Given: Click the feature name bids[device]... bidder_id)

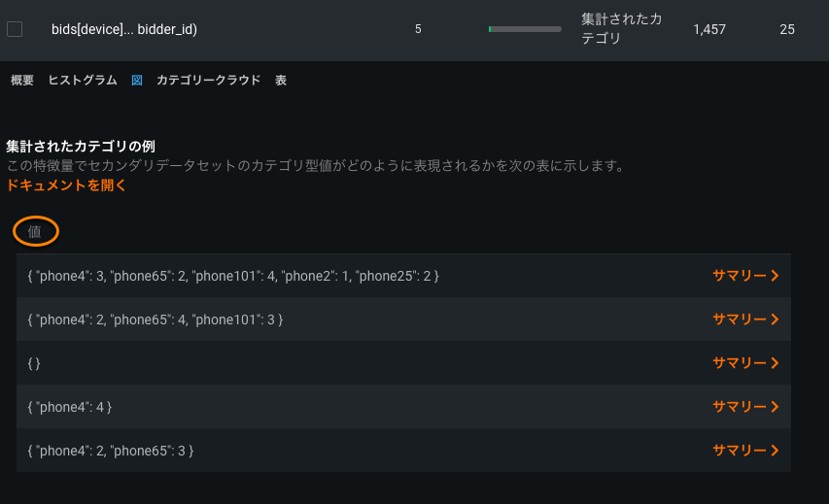Looking at the screenshot, I should (124, 29).
